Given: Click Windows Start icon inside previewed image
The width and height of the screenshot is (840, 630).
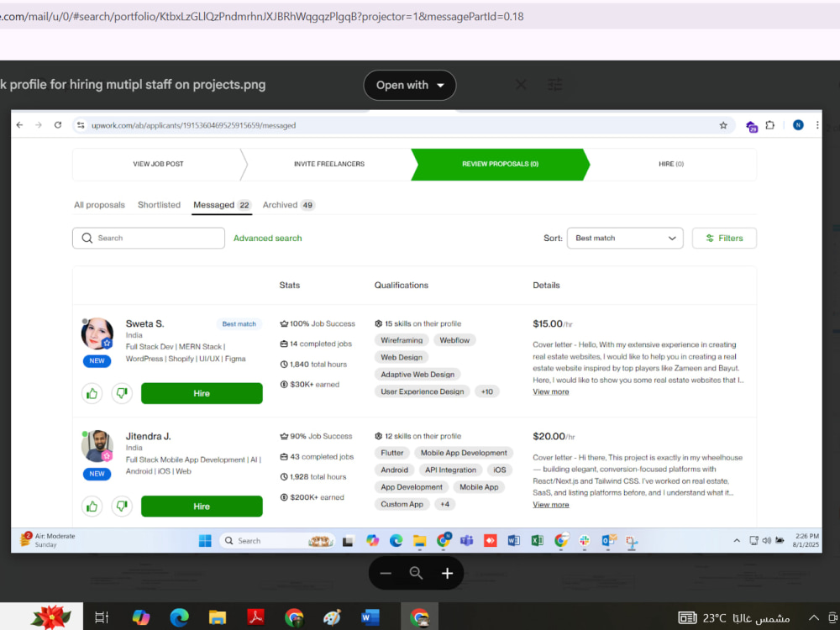Looking at the screenshot, I should click(205, 540).
